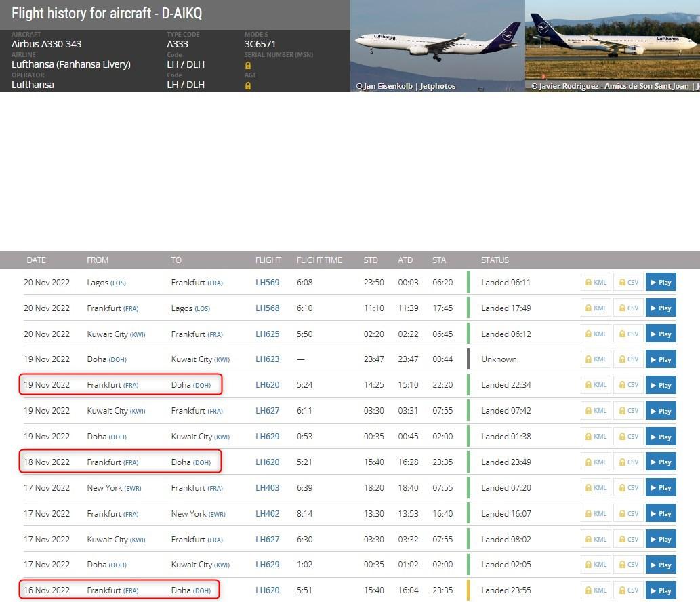Open flight number link LH568
Screen dimensions: 700x602
(x=268, y=308)
